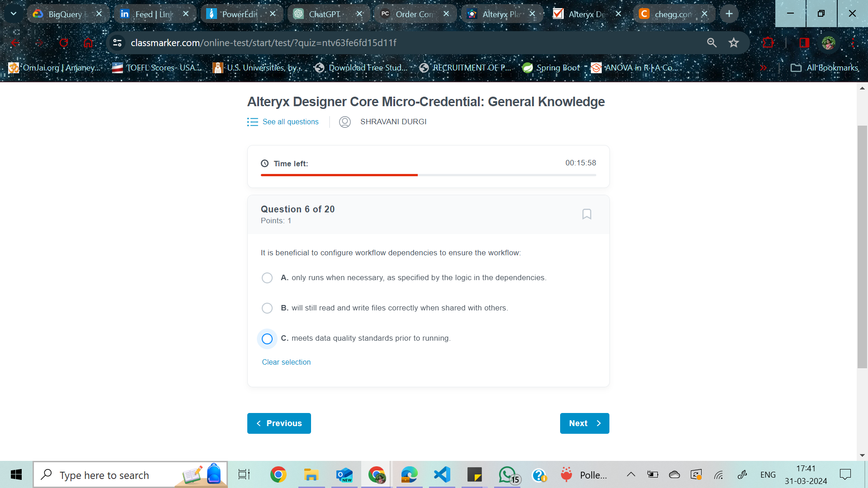Click the red time remaining progress bar
Screen dimensions: 868x488
tap(339, 175)
